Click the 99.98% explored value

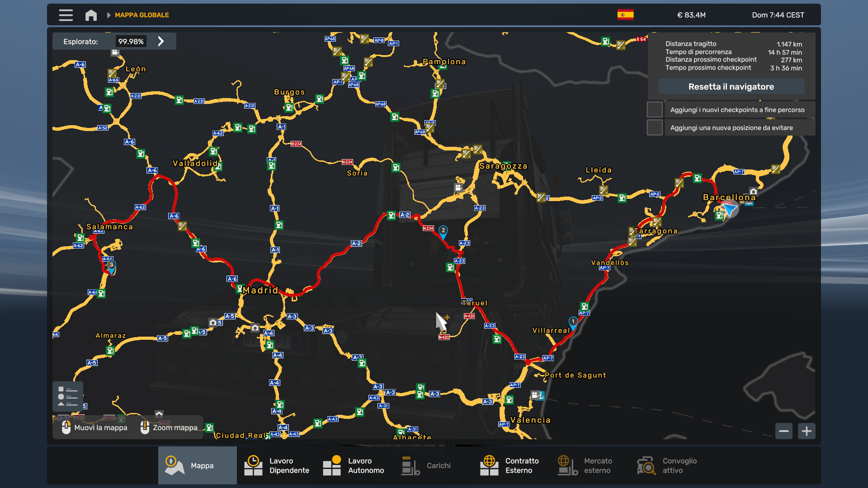click(131, 41)
